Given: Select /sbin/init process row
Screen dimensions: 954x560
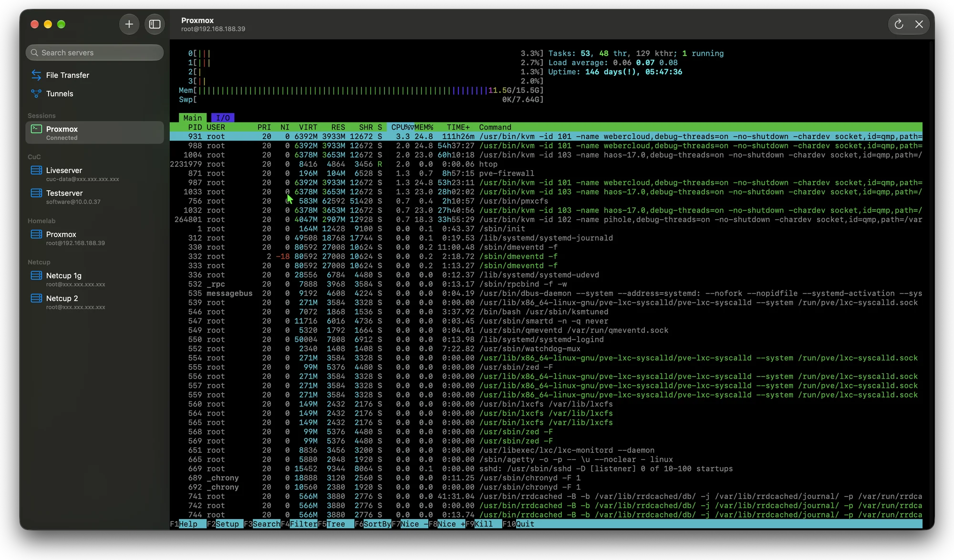Looking at the screenshot, I should [546, 229].
